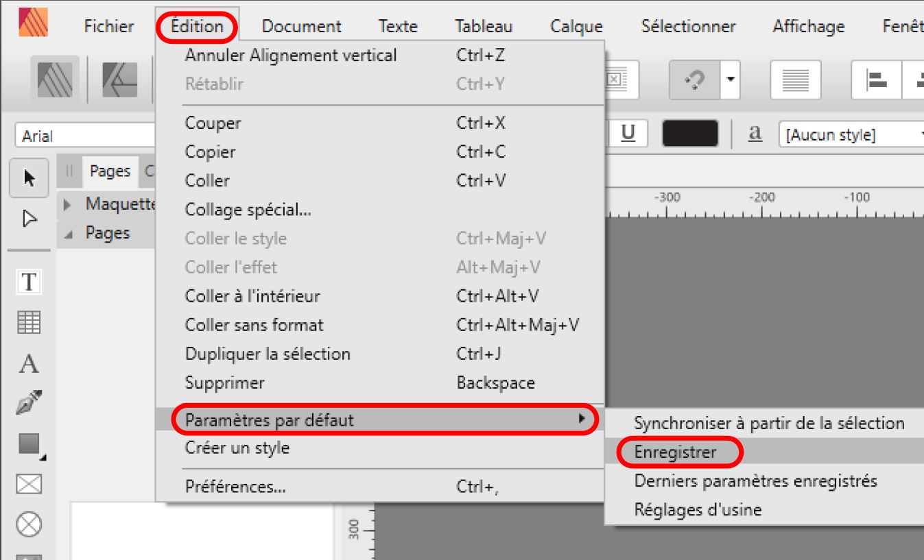Open the Sélectionner menu
Viewport: 924px width, 560px height.
(688, 27)
